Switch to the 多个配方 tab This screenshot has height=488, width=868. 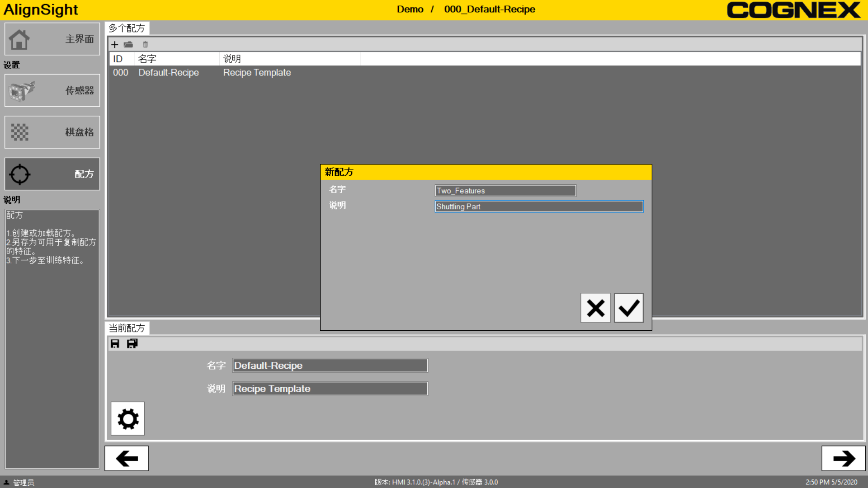(127, 28)
